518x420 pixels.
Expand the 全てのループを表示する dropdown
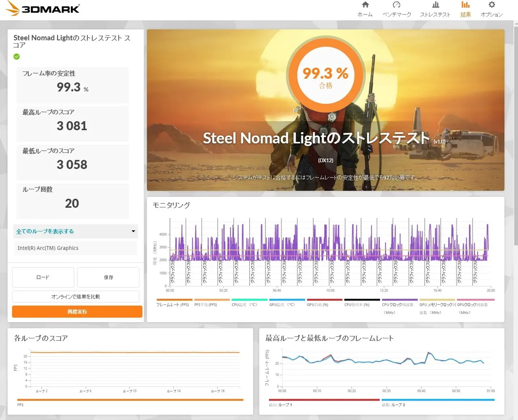pyautogui.click(x=75, y=231)
